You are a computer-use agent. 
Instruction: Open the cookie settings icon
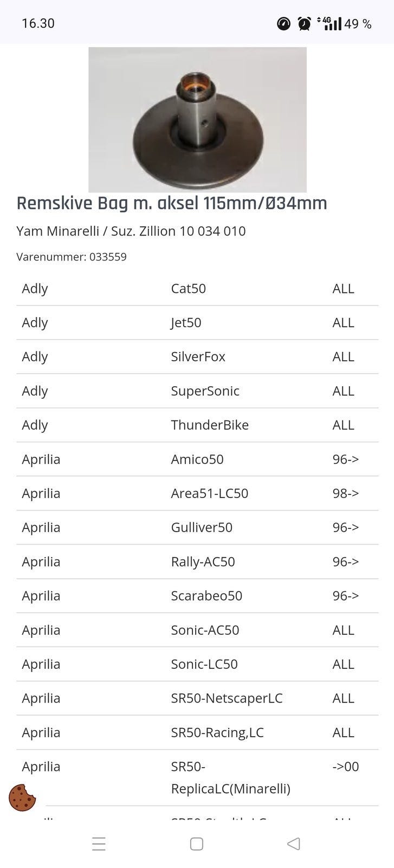[22, 797]
